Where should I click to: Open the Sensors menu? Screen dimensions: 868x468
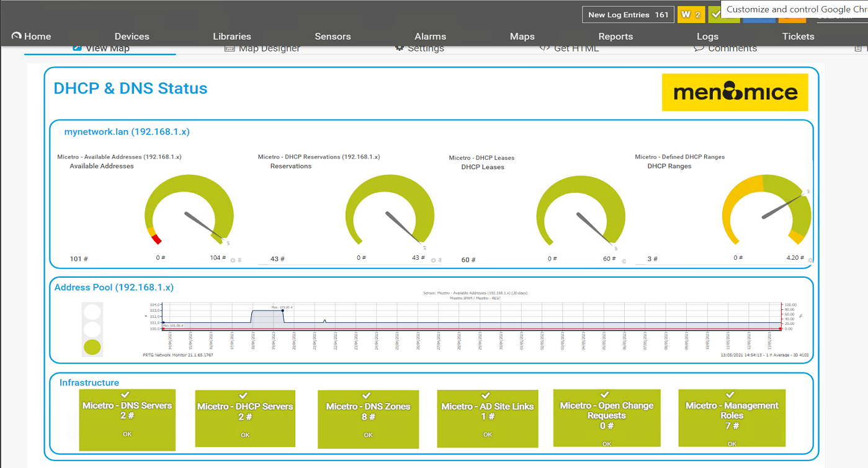pos(333,37)
